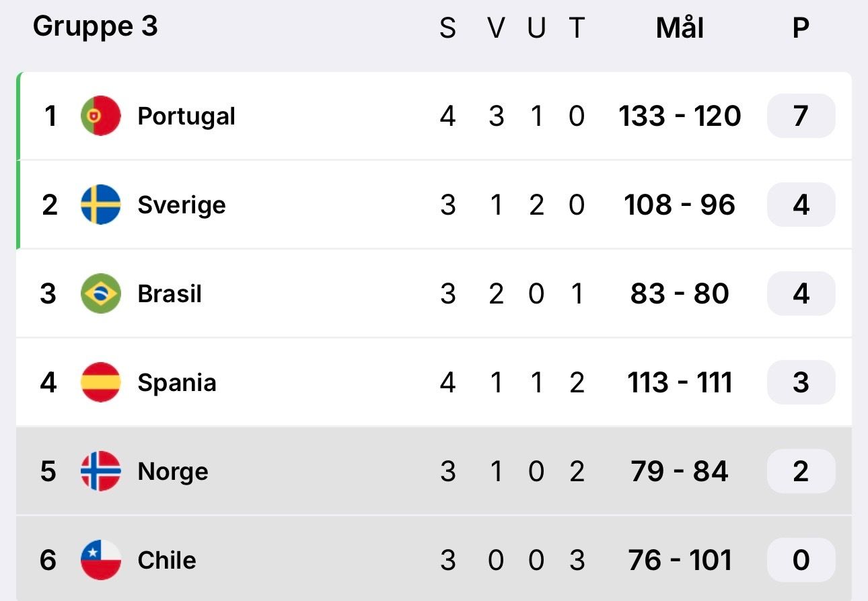
Task: Click Norge's 2 points badge
Action: coord(801,471)
